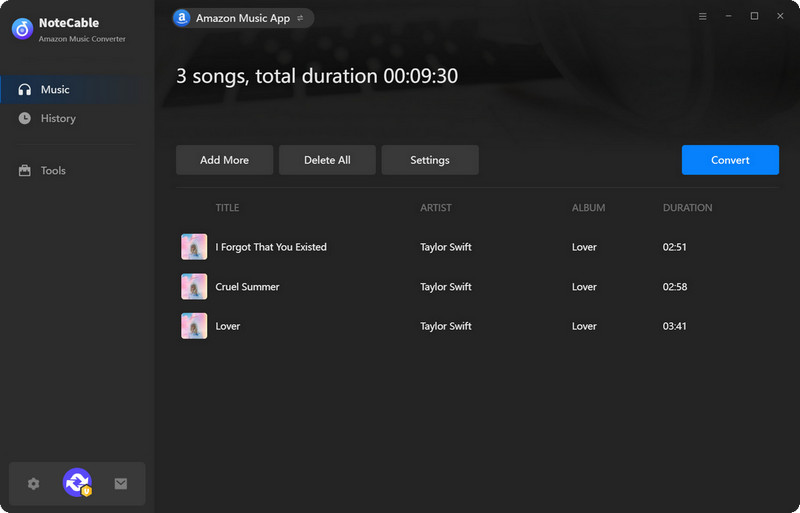The image size is (800, 513).
Task: Switch source via Amazon Music App selector
Action: pyautogui.click(x=243, y=18)
